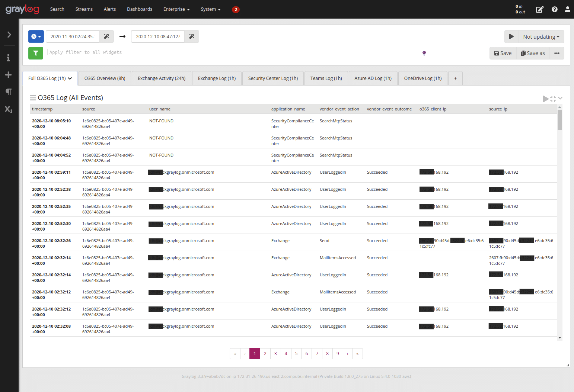Expand the Full O365 Log tab caret menu
The height and width of the screenshot is (392, 574).
(70, 78)
